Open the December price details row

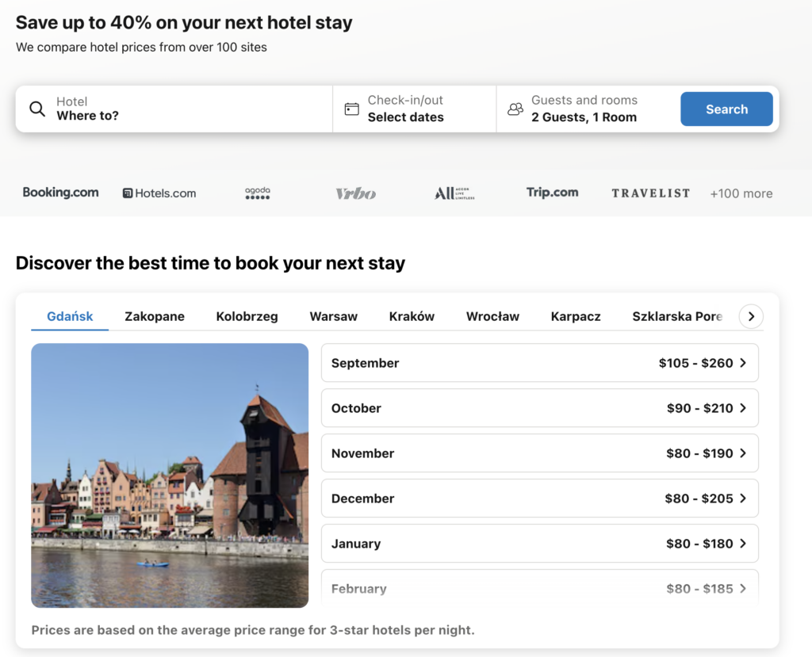coord(539,498)
